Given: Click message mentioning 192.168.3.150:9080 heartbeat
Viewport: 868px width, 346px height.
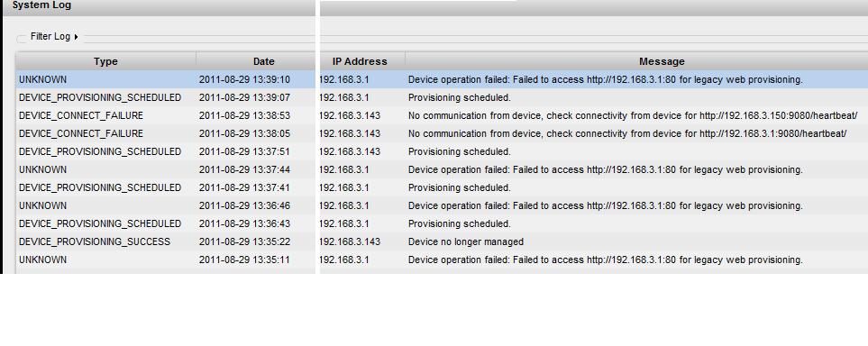Looking at the screenshot, I should pyautogui.click(x=633, y=115).
